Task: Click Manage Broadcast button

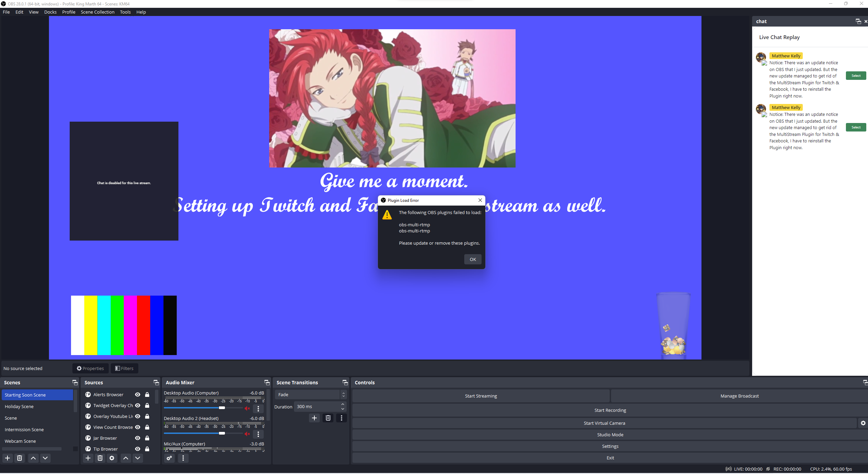Action: click(740, 396)
